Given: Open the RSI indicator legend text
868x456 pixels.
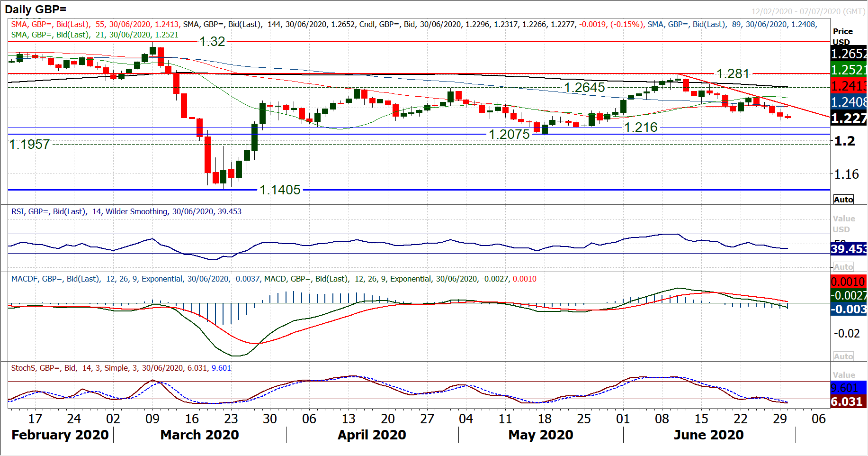Looking at the screenshot, I should tap(126, 212).
